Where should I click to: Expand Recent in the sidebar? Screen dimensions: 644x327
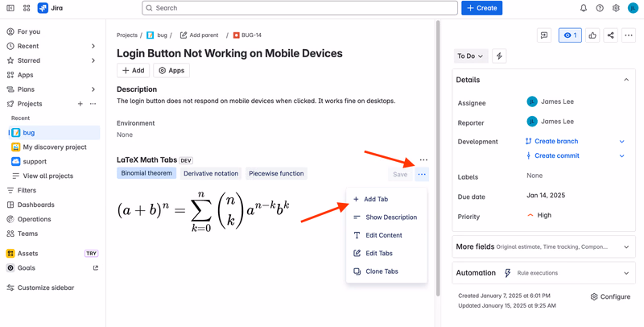coord(93,46)
